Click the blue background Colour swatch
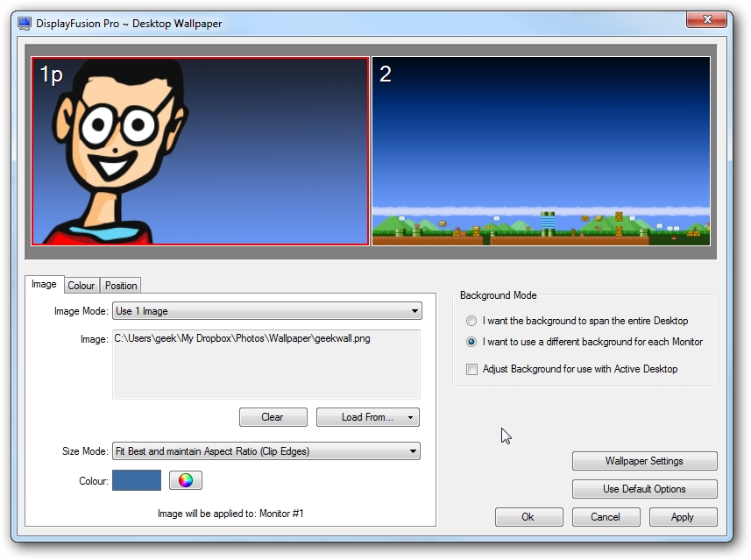 click(136, 480)
